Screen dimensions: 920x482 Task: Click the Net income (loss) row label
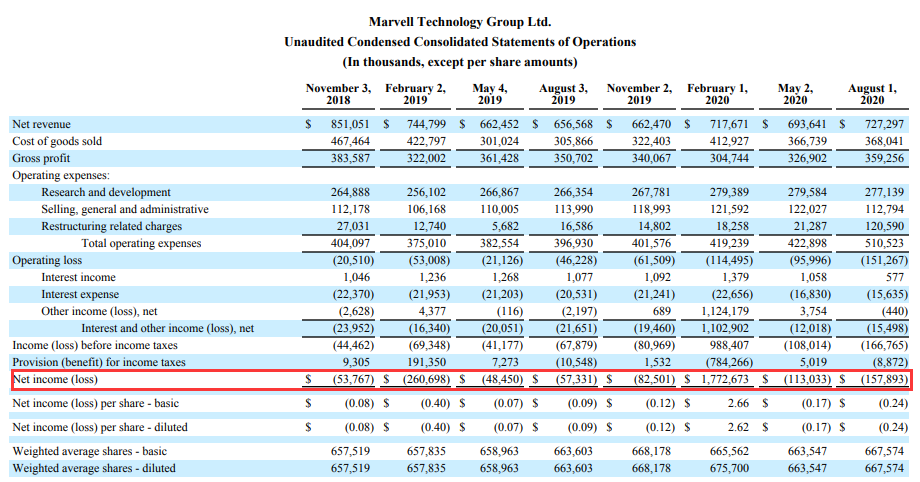click(x=55, y=380)
